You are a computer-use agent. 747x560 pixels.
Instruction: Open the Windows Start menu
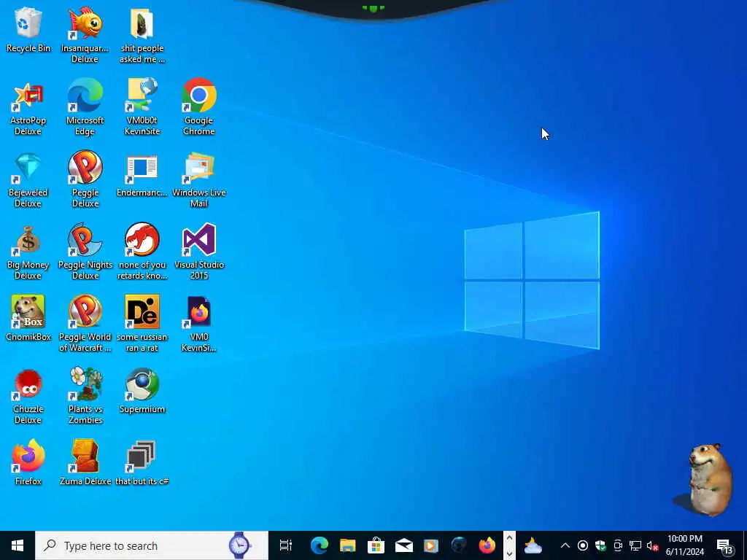click(x=18, y=545)
